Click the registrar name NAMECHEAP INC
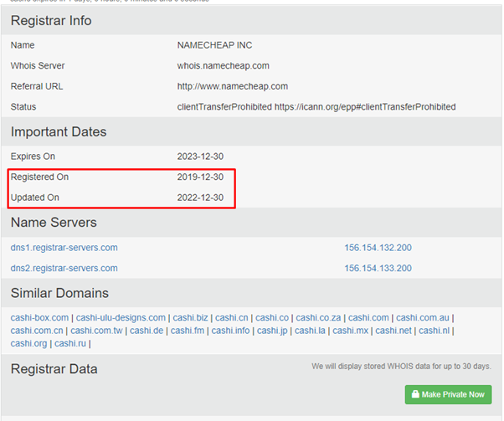This screenshot has height=421, width=504. point(214,45)
